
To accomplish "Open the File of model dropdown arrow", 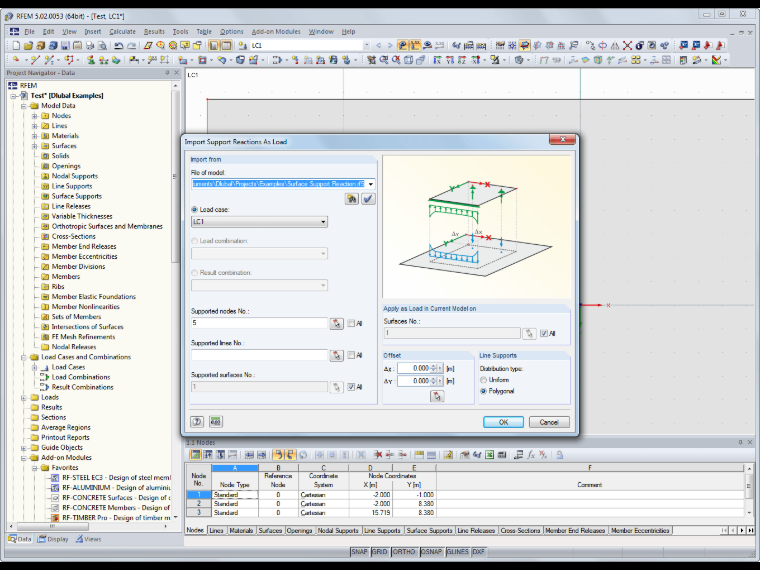I will click(x=371, y=184).
